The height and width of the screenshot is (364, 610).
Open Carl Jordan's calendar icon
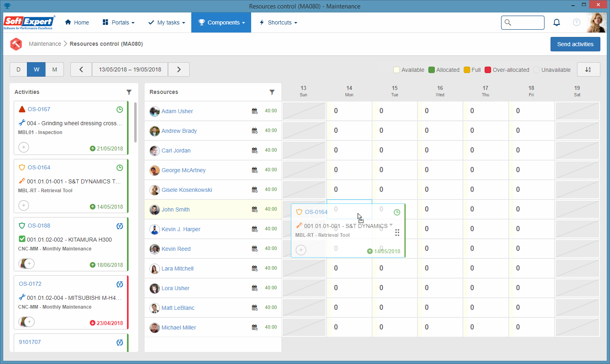point(255,150)
